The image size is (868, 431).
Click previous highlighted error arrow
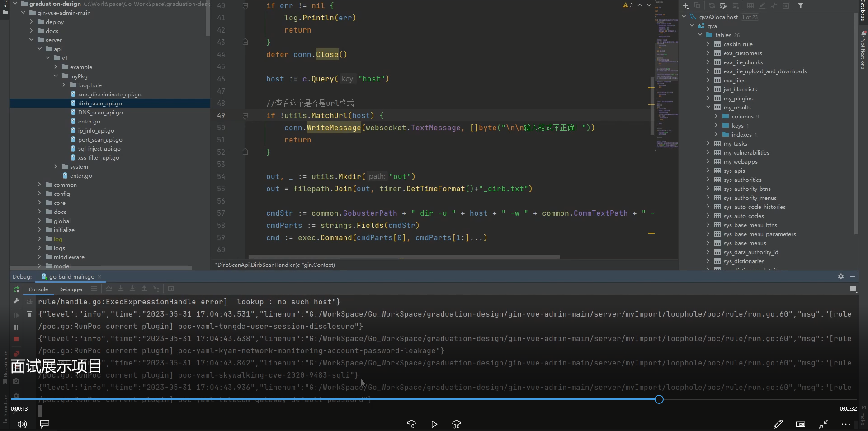[640, 5]
